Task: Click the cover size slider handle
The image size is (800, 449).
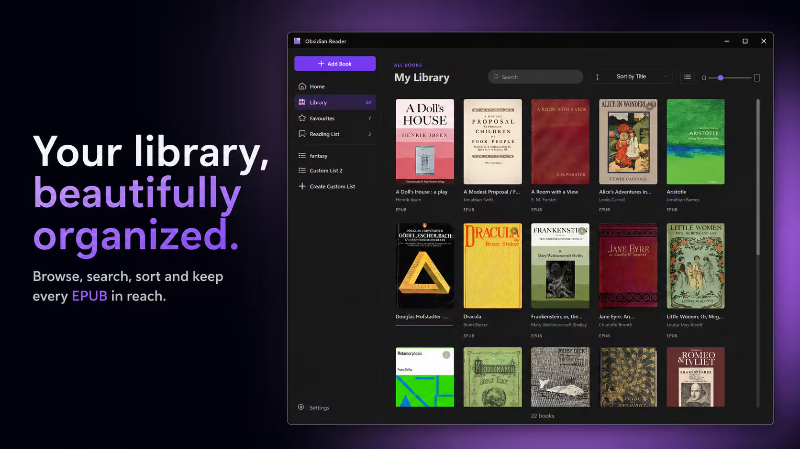Action: (x=720, y=78)
